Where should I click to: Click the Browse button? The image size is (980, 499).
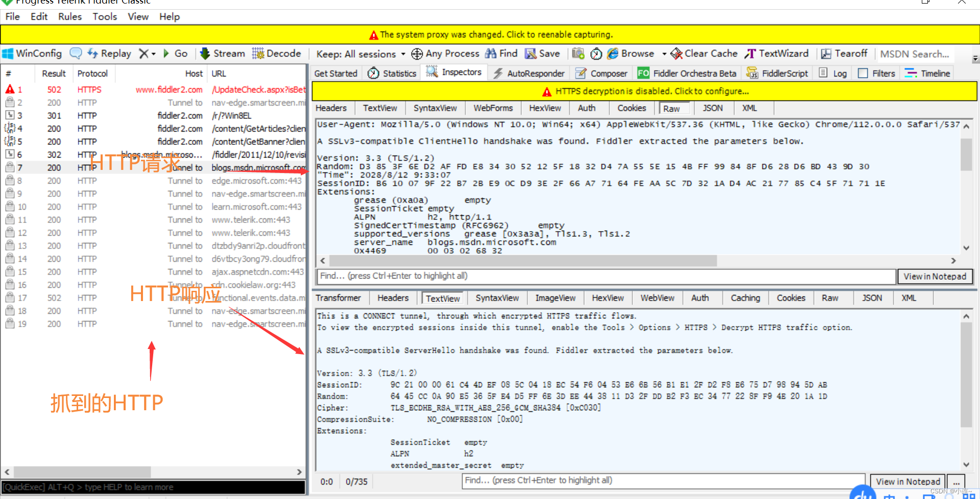click(x=631, y=54)
